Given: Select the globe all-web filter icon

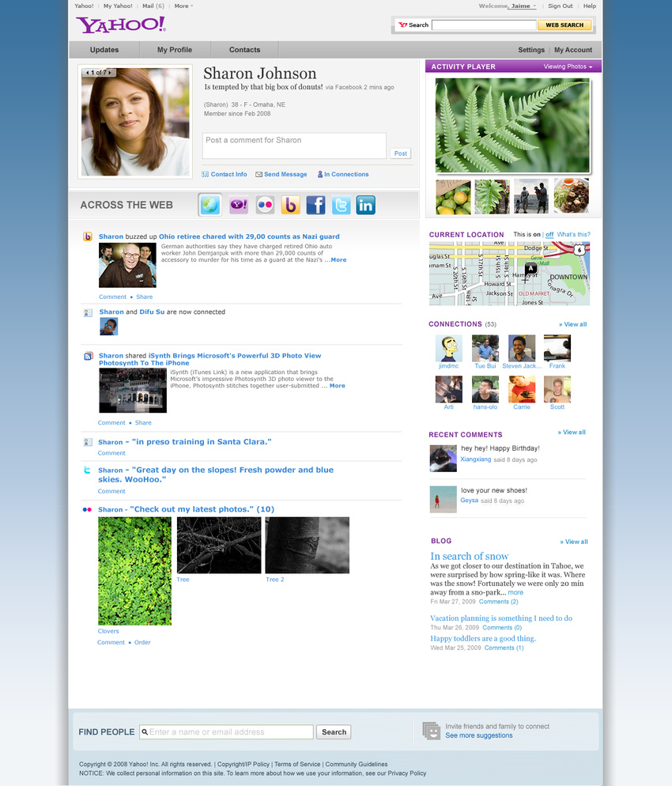Looking at the screenshot, I should pyautogui.click(x=210, y=205).
